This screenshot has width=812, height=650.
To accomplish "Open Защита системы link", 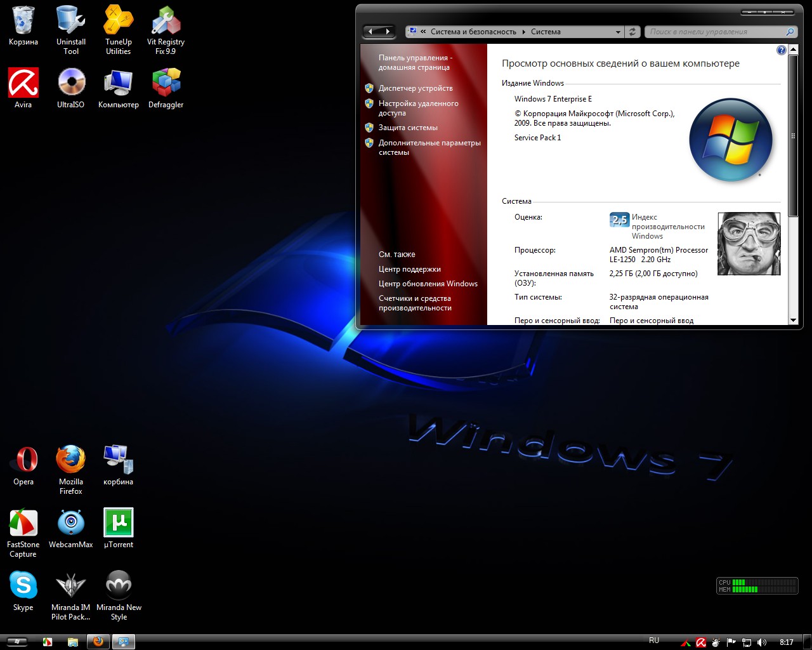I will coord(408,128).
